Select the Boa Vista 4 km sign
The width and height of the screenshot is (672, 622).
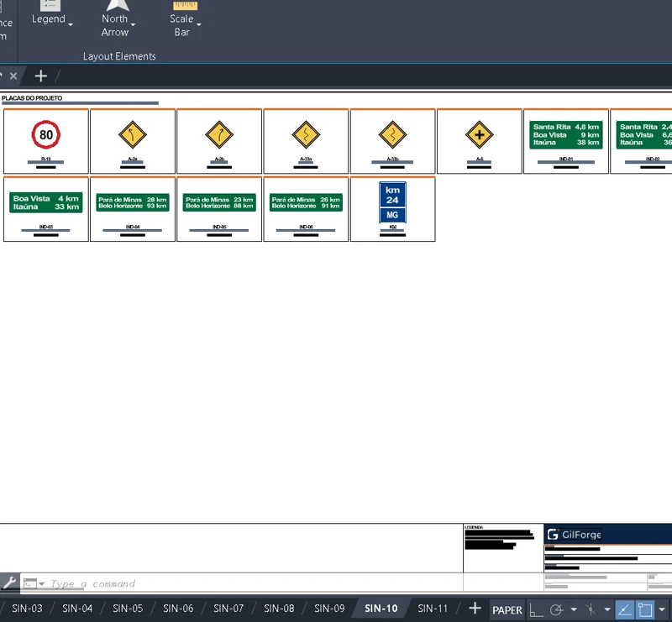coord(46,202)
